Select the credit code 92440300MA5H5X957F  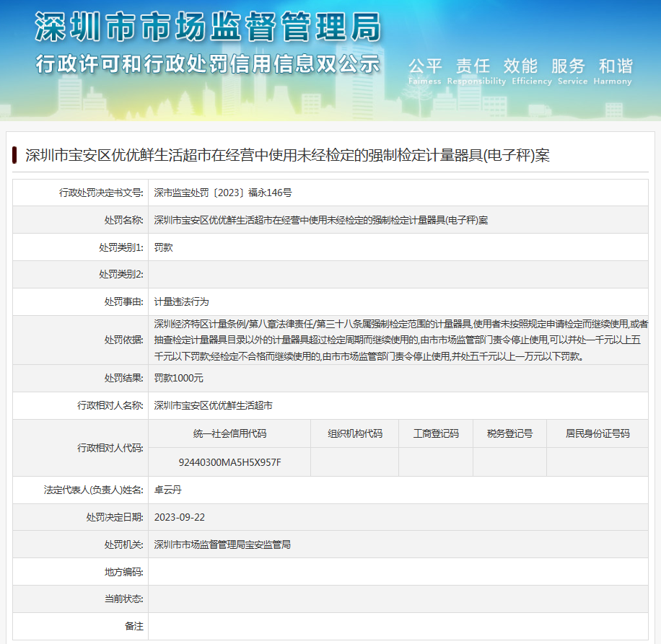point(229,462)
